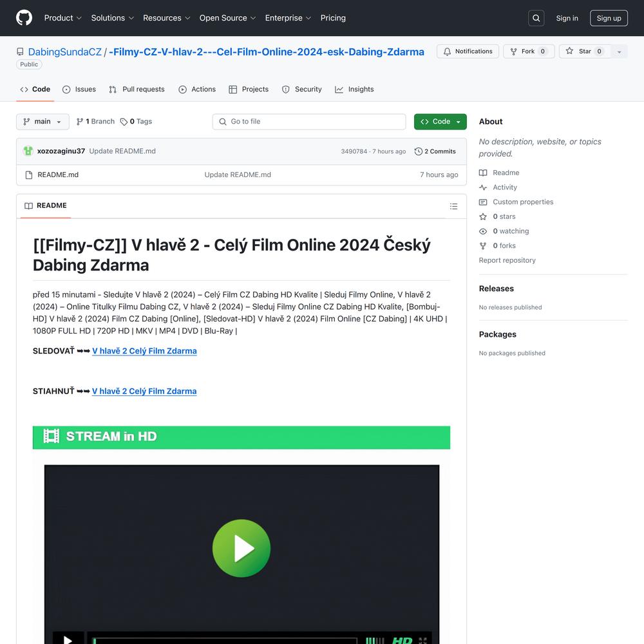Screen dimensions: 644x644
Task: Open the main branch selector
Action: tap(43, 122)
